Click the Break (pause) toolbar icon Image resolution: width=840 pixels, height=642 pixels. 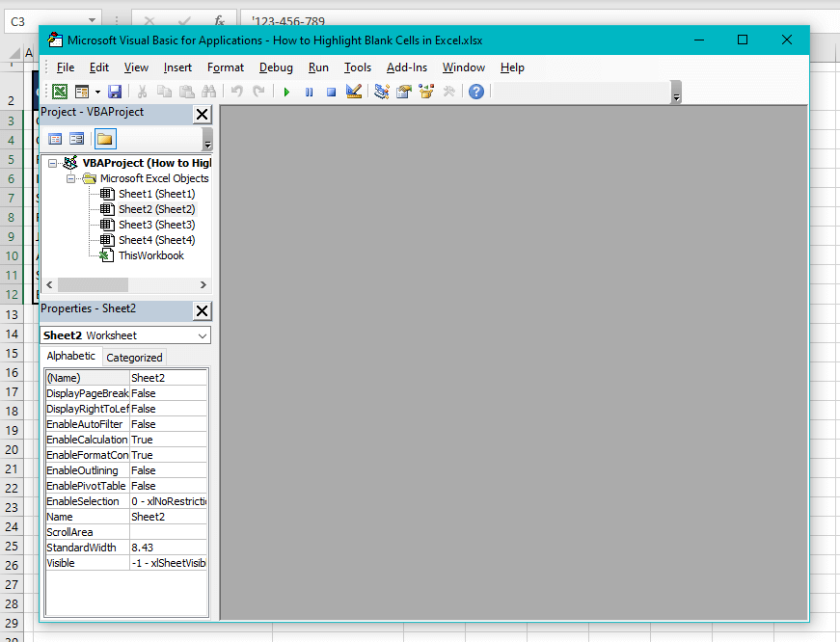click(309, 92)
